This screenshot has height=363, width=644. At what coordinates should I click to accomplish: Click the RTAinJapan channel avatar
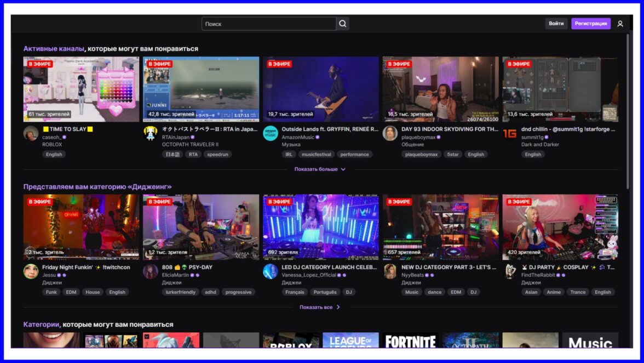click(151, 133)
